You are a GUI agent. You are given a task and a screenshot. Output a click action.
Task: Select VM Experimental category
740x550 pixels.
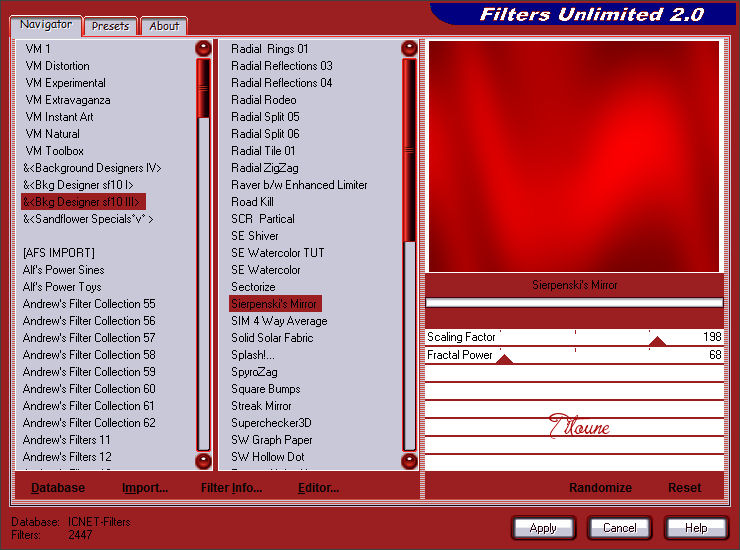[66, 83]
